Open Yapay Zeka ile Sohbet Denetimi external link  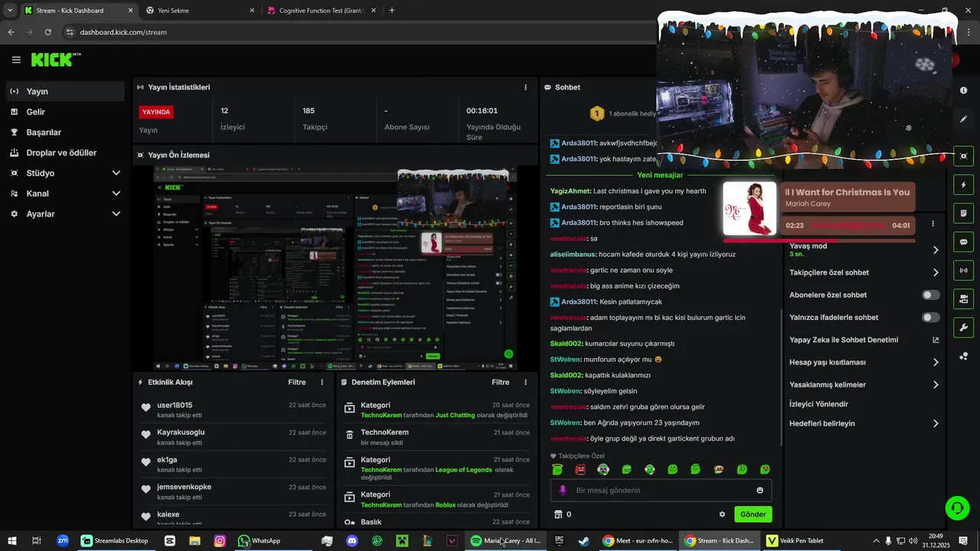pos(936,340)
